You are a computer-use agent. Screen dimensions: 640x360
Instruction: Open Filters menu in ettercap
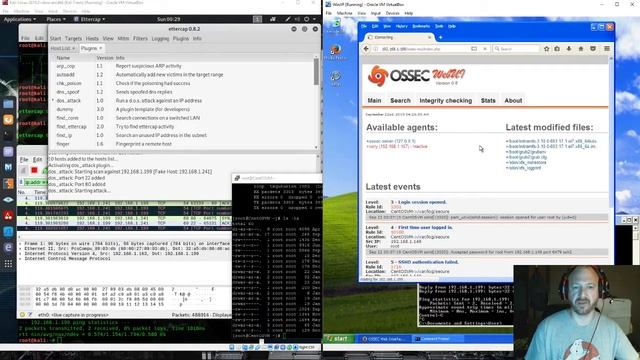[140, 38]
